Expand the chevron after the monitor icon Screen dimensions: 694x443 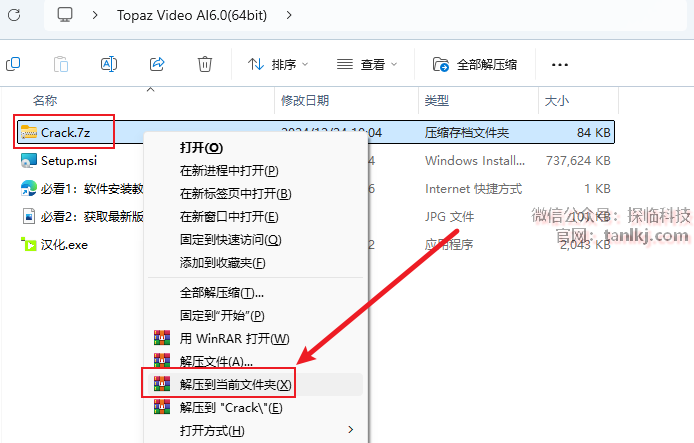[95, 15]
